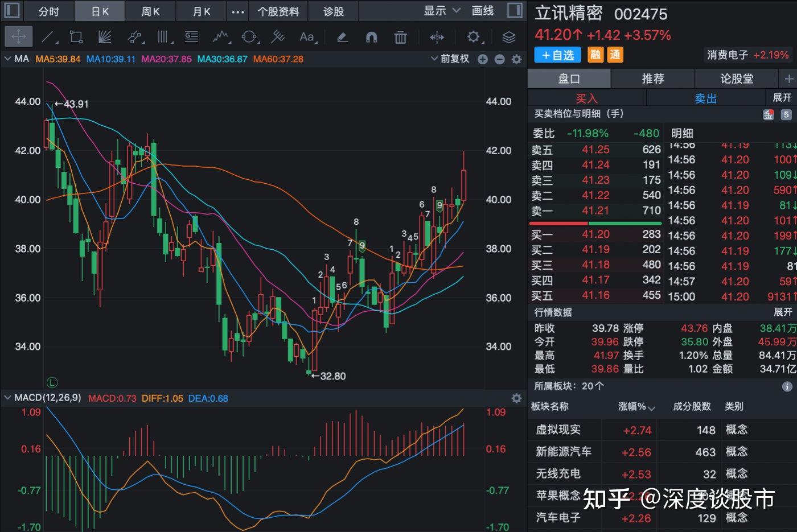Click the horizontal measure range icon
Image resolution: width=797 pixels, height=532 pixels.
pos(437,38)
